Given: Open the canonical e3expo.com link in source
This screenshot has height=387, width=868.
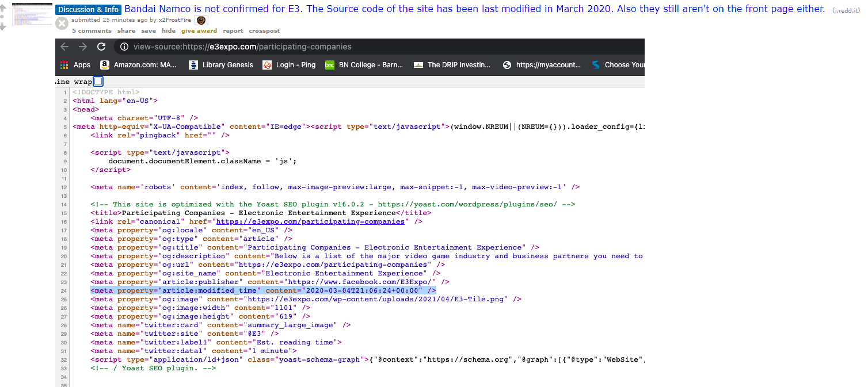Looking at the screenshot, I should point(310,221).
